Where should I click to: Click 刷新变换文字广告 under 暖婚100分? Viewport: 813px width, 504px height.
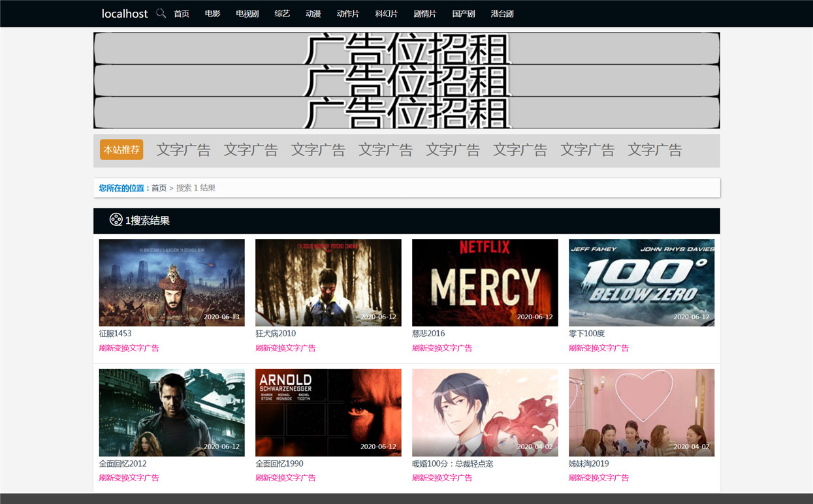pyautogui.click(x=442, y=478)
